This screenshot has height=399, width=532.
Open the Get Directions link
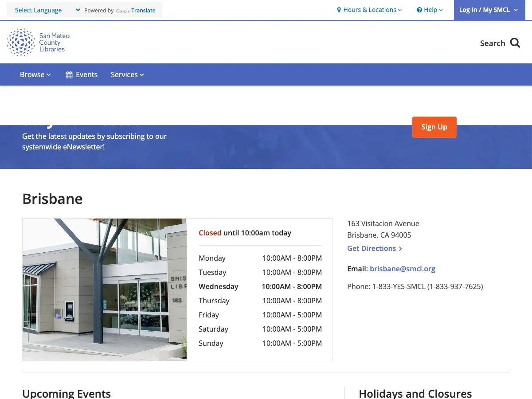pyautogui.click(x=375, y=248)
